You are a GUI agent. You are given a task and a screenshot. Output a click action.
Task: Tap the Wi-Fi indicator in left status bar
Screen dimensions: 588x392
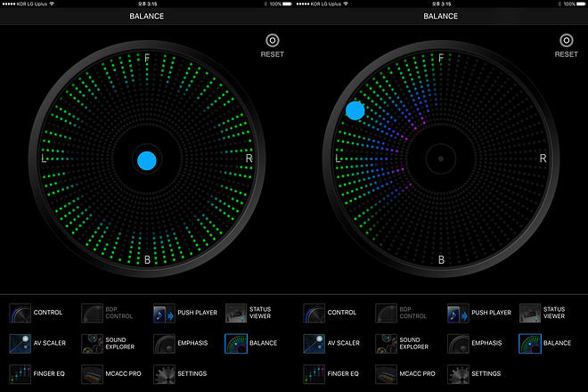coord(52,4)
